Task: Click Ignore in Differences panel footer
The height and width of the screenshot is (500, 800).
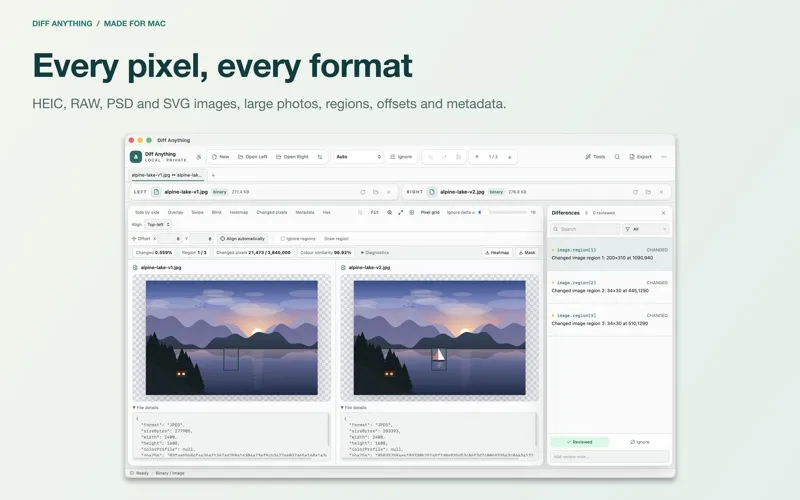Action: coord(640,442)
